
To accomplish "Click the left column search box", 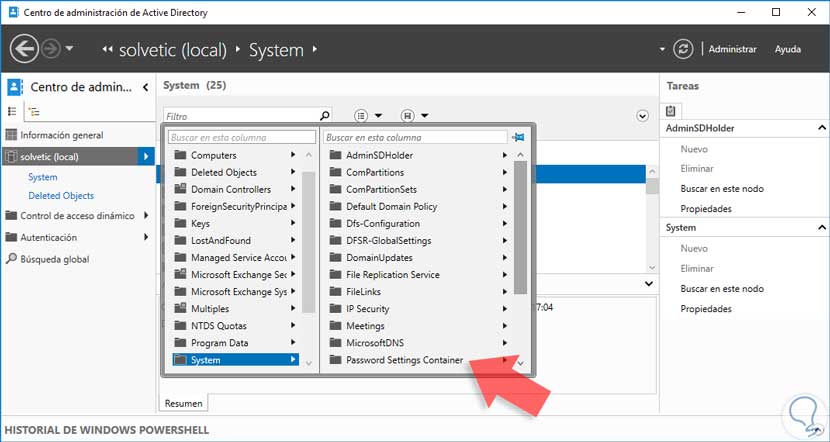I will tap(242, 137).
